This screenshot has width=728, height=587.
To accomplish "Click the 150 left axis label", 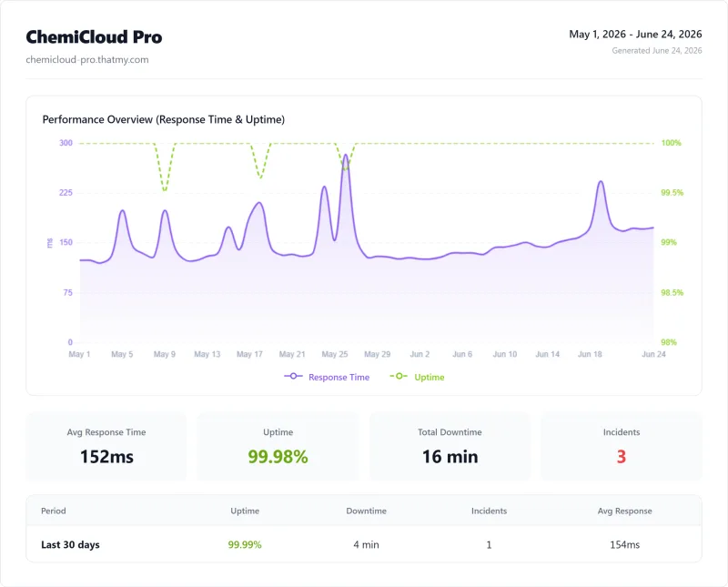I will pyautogui.click(x=66, y=242).
